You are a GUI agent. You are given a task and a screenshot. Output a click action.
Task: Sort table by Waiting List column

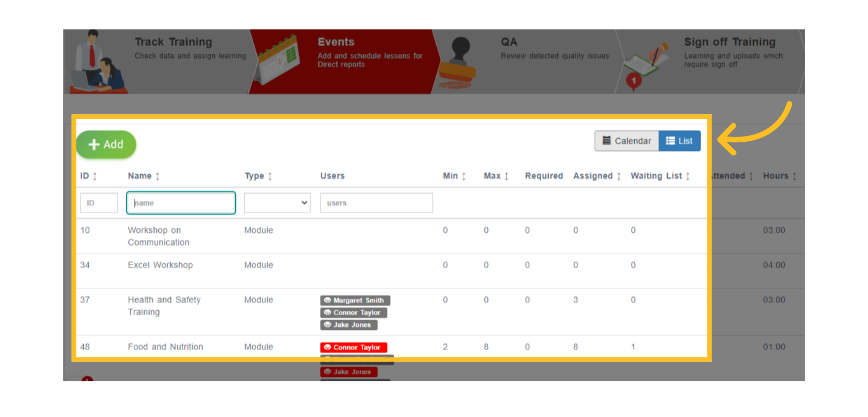pos(660,176)
